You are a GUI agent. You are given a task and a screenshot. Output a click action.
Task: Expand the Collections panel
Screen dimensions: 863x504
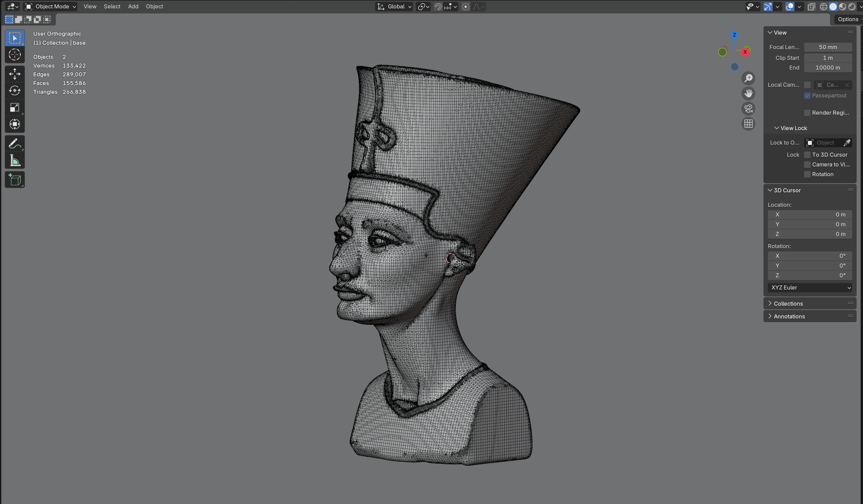pyautogui.click(x=788, y=303)
